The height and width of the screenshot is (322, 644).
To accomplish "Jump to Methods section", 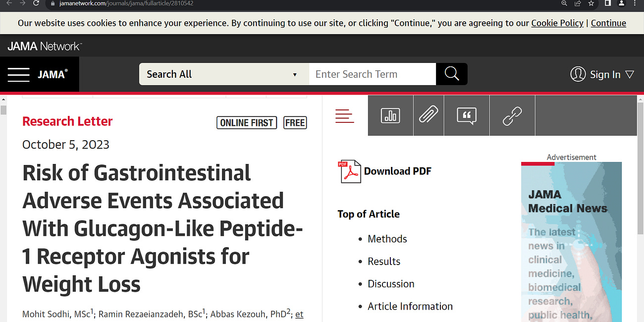I will [387, 239].
